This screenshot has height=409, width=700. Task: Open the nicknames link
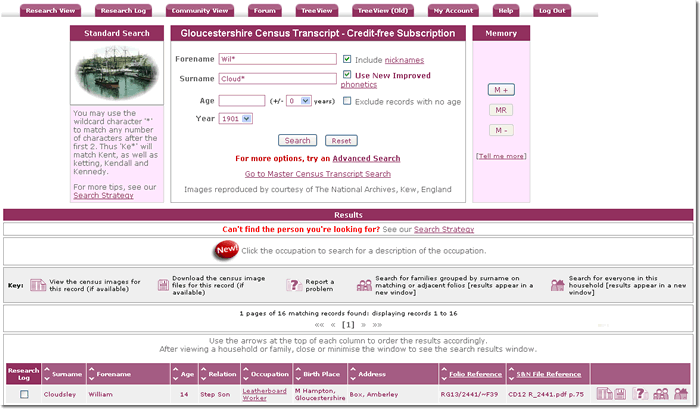pyautogui.click(x=404, y=60)
